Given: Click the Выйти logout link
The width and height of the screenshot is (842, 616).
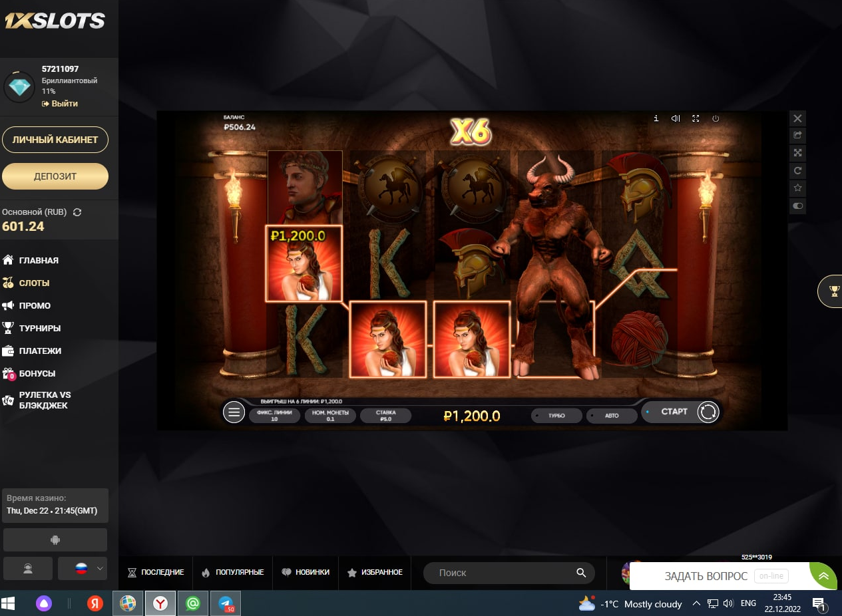Looking at the screenshot, I should [60, 104].
